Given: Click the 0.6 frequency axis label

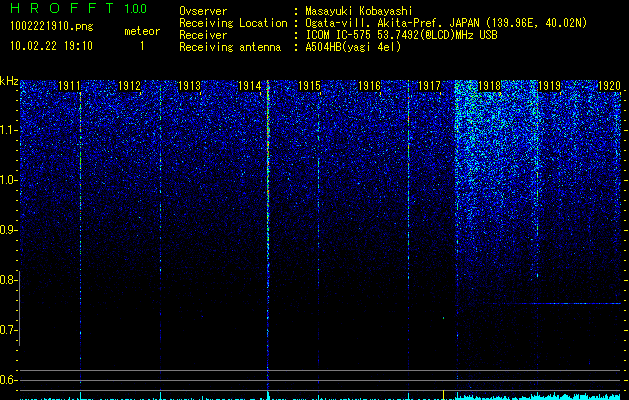Looking at the screenshot, I should (8, 380).
